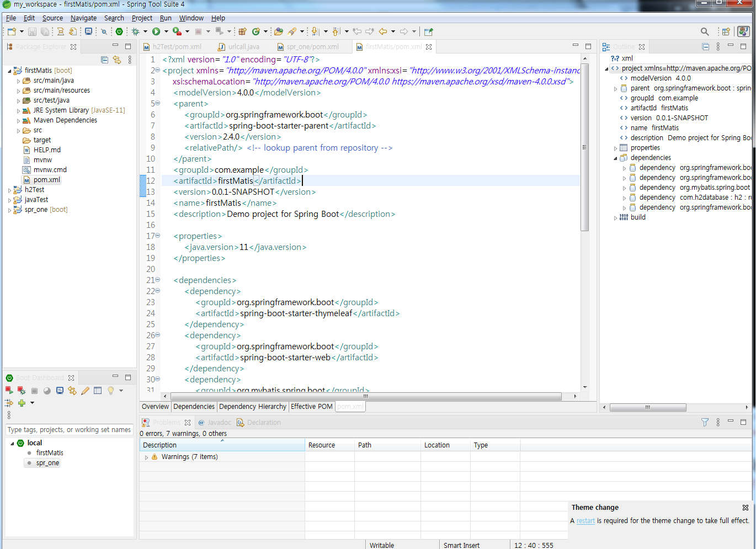Image resolution: width=756 pixels, height=549 pixels.
Task: Click the filter icon in the Problems view
Action: tap(705, 422)
